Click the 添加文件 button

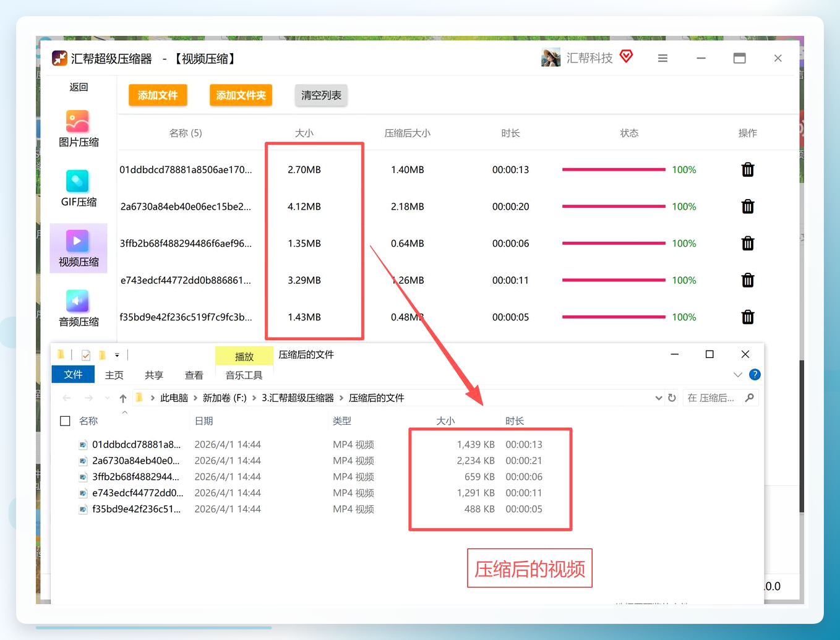click(x=158, y=95)
